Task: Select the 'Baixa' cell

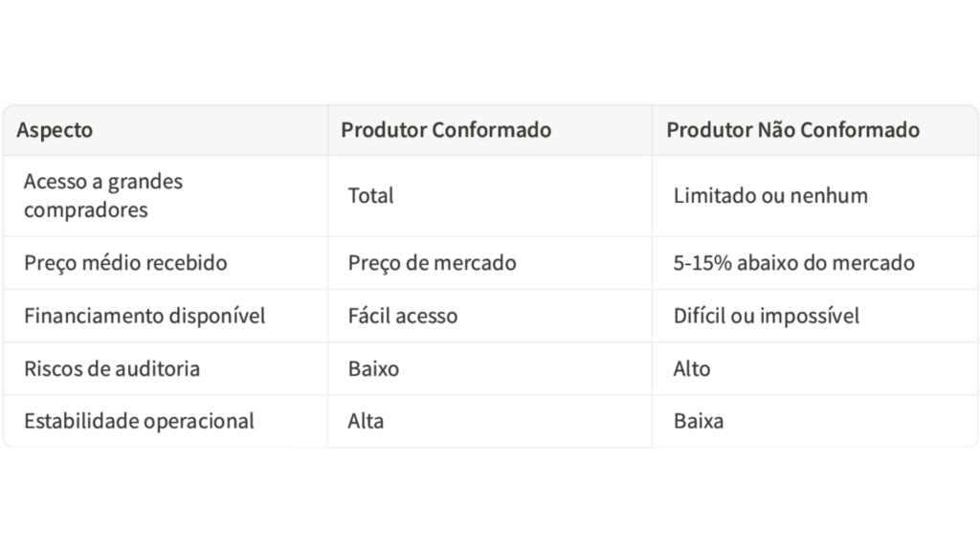Action: [x=699, y=420]
